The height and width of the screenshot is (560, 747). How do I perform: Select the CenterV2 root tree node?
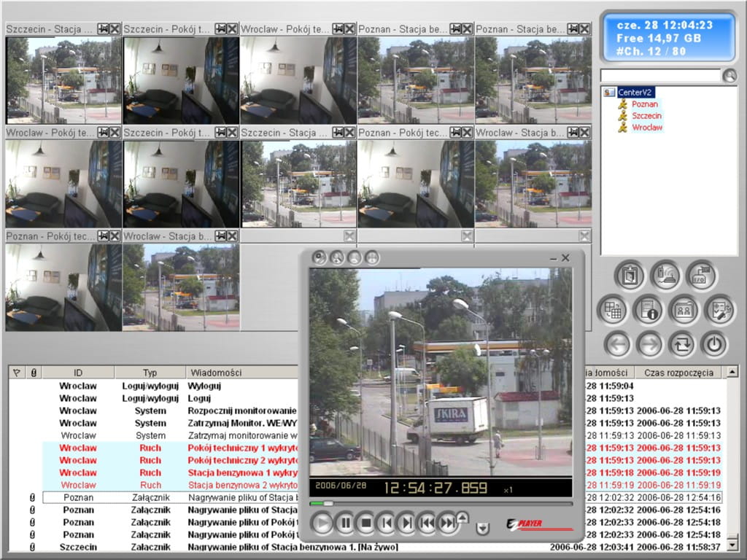[x=635, y=93]
